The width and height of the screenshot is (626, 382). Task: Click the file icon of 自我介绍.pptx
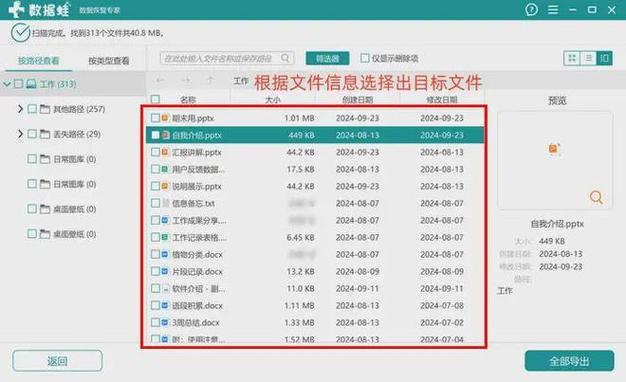(165, 135)
